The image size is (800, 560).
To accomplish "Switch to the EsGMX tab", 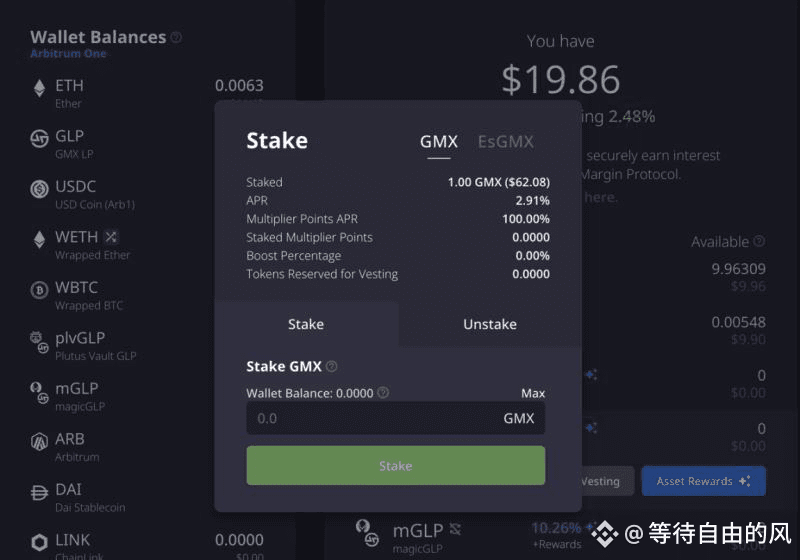I will (x=506, y=142).
